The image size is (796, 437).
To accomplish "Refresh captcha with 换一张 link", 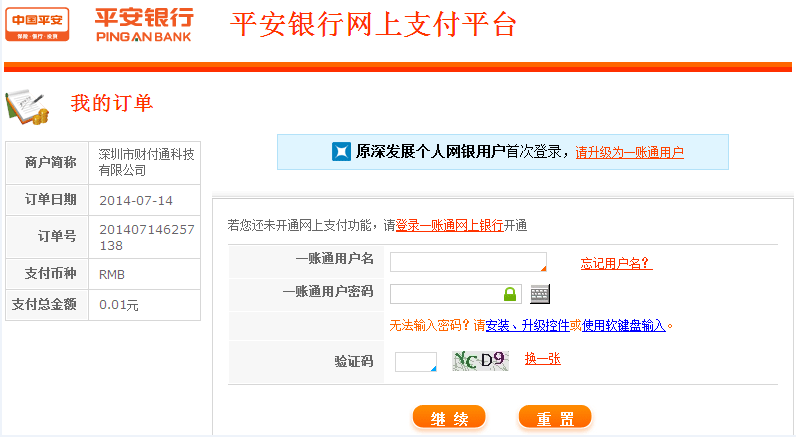I will [x=543, y=359].
